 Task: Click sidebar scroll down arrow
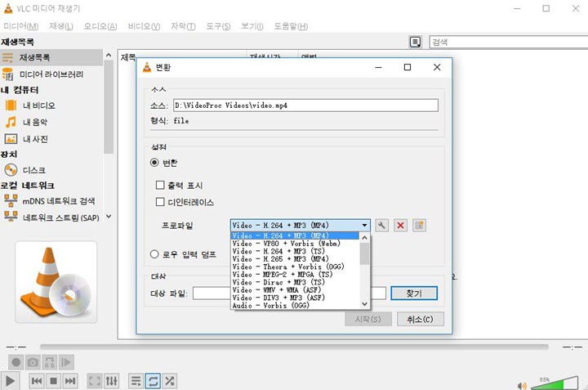109,216
